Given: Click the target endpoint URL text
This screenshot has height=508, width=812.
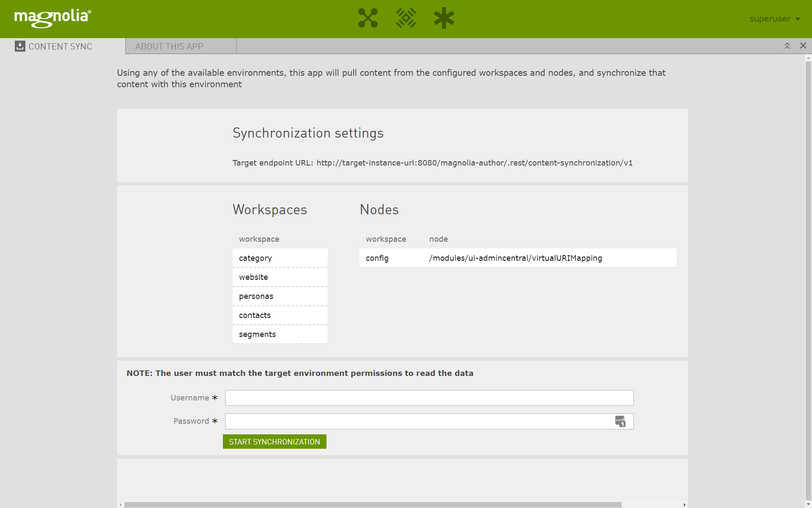Looking at the screenshot, I should 475,163.
